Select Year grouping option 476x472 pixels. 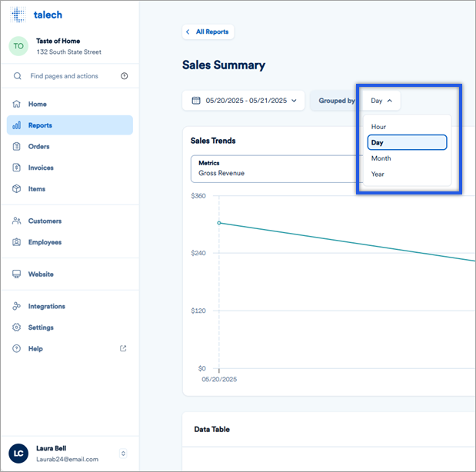(x=407, y=175)
